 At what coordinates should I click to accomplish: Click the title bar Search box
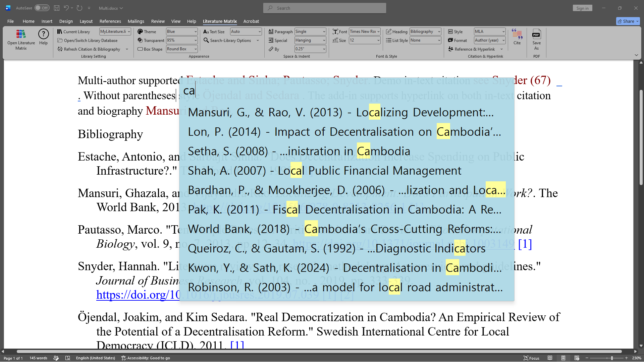(x=324, y=8)
